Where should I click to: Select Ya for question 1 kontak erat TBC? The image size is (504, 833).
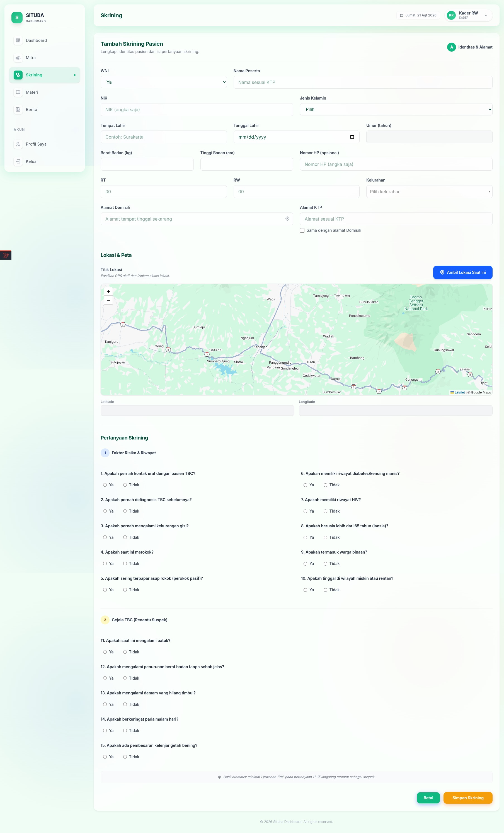105,485
